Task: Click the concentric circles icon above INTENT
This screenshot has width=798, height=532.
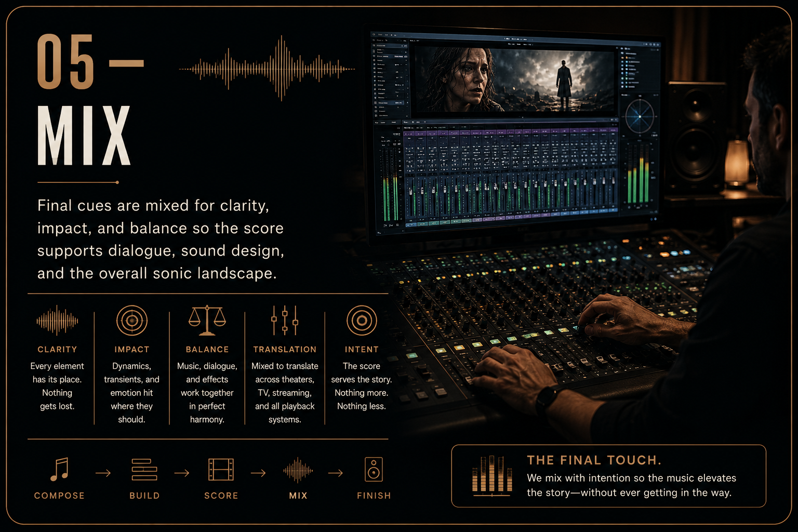Action: click(x=362, y=320)
